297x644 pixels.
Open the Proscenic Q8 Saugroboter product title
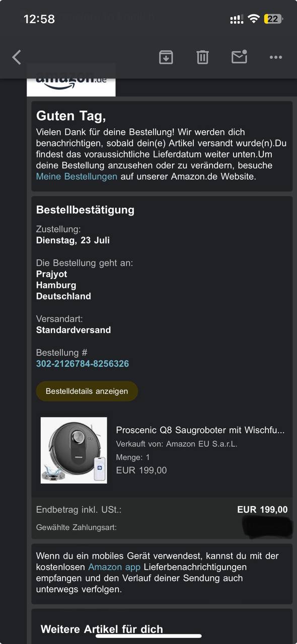point(200,430)
